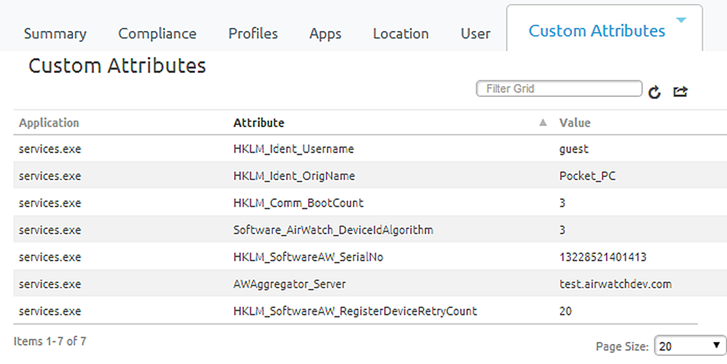This screenshot has height=364, width=727.
Task: Click the value test.airwatchdev.com
Action: [615, 284]
